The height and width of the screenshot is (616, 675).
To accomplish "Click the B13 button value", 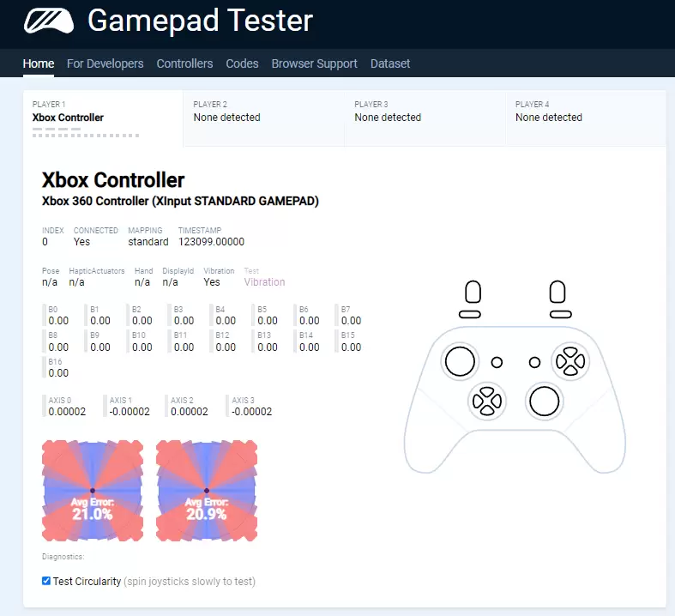I will [268, 347].
